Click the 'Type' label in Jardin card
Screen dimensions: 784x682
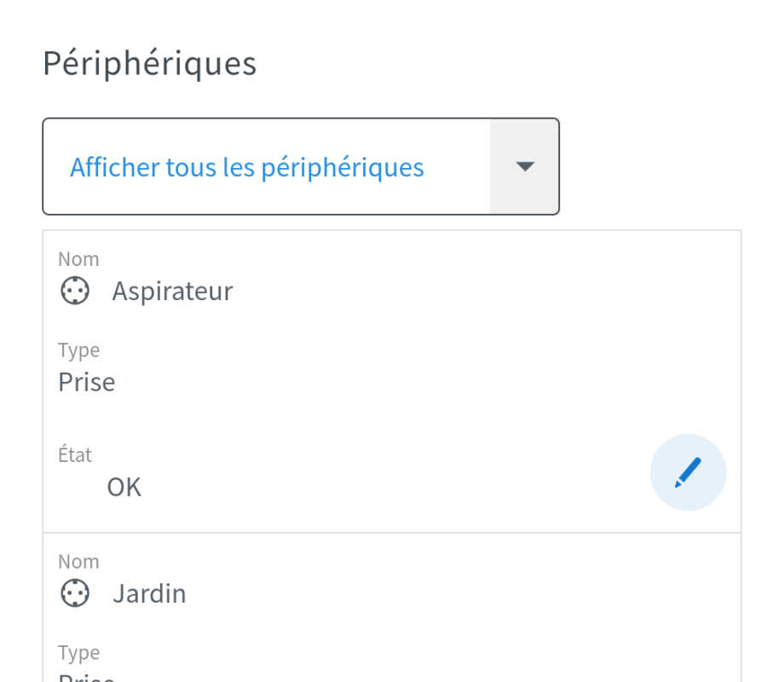(x=78, y=653)
